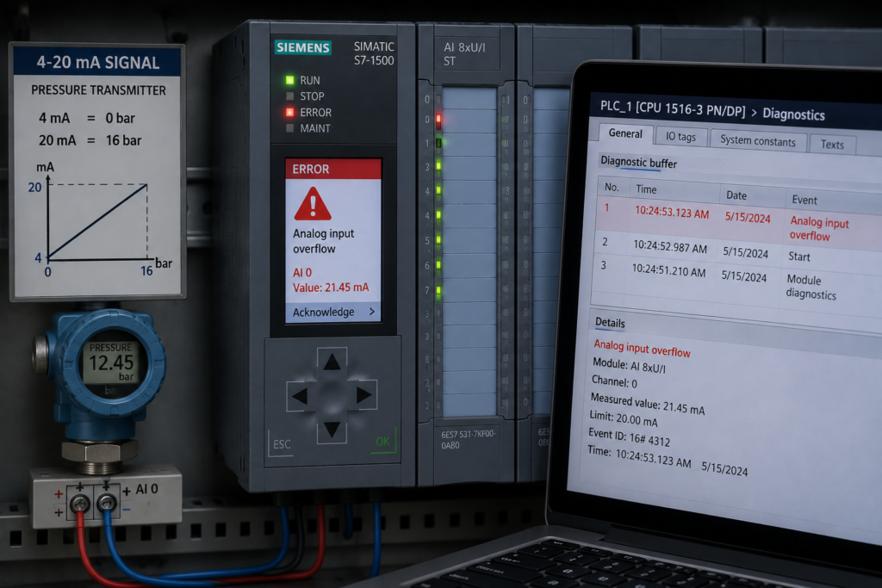This screenshot has height=588, width=882.
Task: Click 'Module: AI 8xU/I' detail line
Action: tap(629, 365)
